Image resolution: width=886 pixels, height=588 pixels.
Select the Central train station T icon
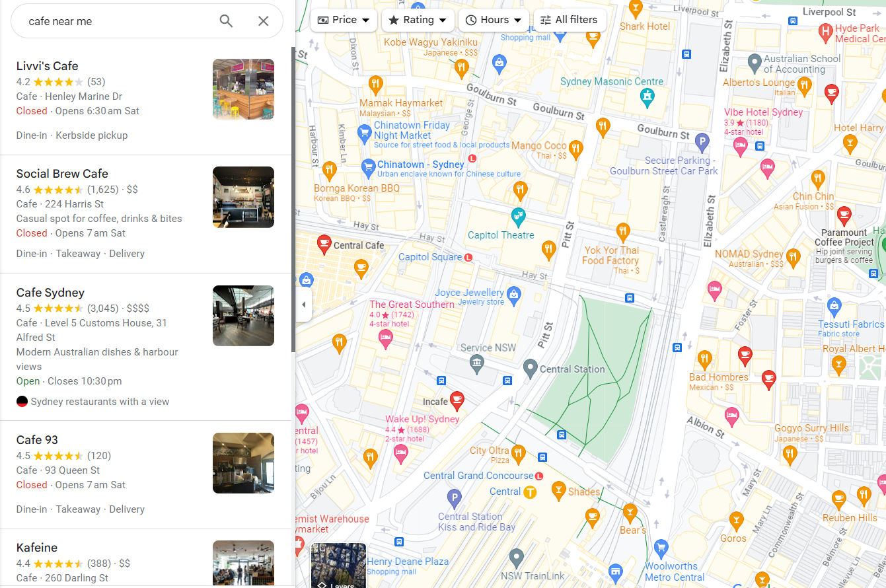[x=530, y=492]
